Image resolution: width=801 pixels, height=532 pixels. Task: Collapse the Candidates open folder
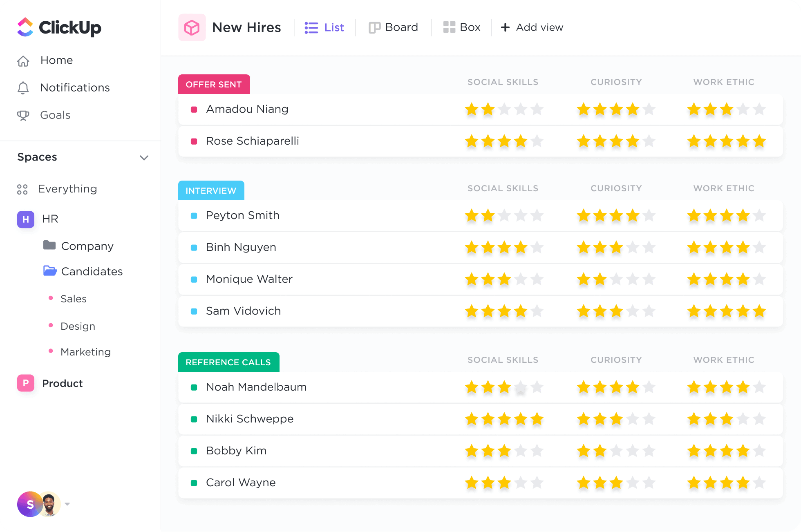click(50, 271)
